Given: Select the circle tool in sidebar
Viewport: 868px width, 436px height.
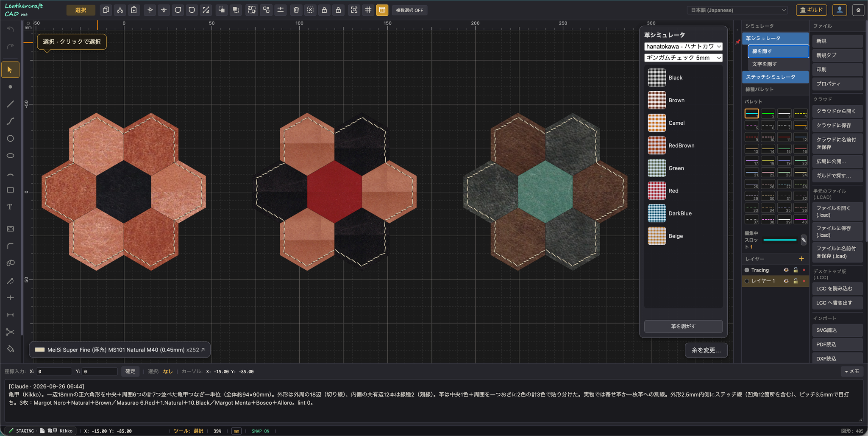Looking at the screenshot, I should click(10, 138).
